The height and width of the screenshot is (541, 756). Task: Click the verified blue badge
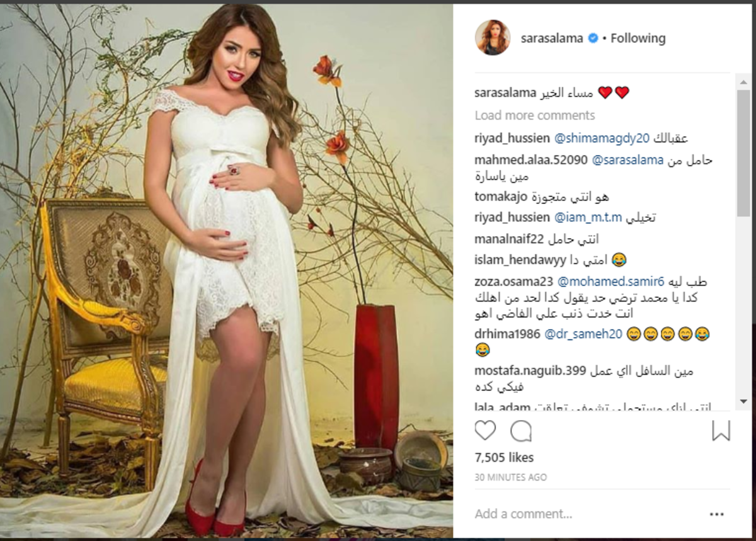(593, 38)
